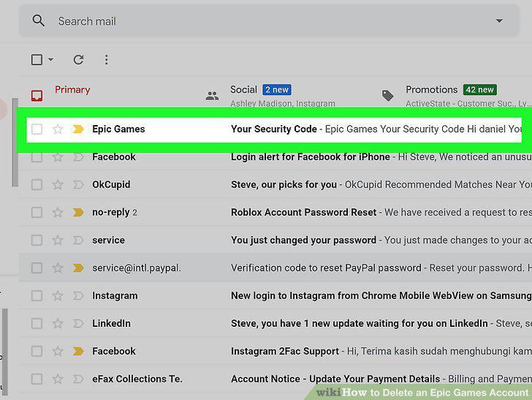Star the Instagram 2Fac Support email
This screenshot has height=400, width=532.
point(58,351)
